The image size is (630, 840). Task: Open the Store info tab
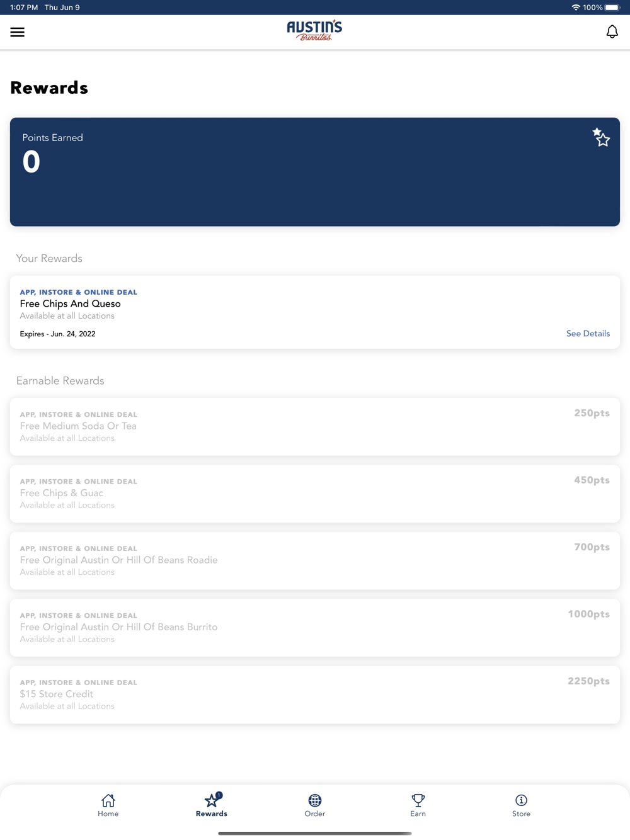521,805
